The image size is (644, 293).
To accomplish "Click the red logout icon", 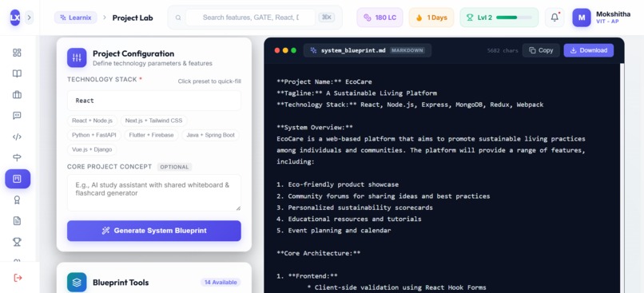I will pyautogui.click(x=18, y=278).
